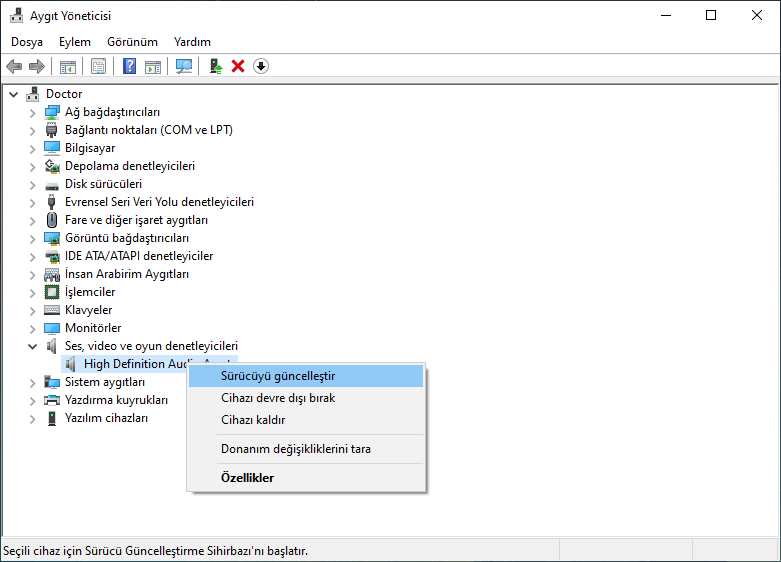The width and height of the screenshot is (781, 562).
Task: Click the down-arrow circle disable device icon
Action: tap(261, 66)
